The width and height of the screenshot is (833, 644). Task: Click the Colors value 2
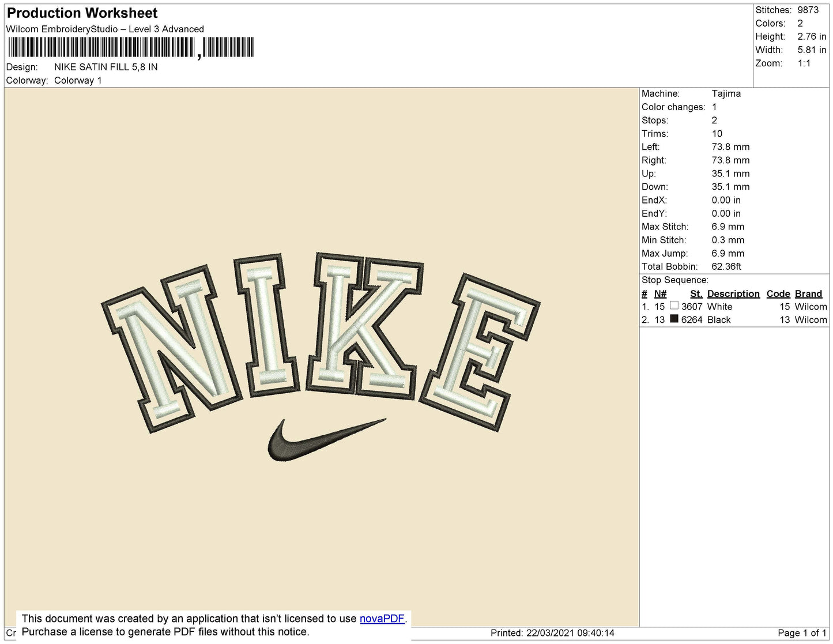pos(800,23)
